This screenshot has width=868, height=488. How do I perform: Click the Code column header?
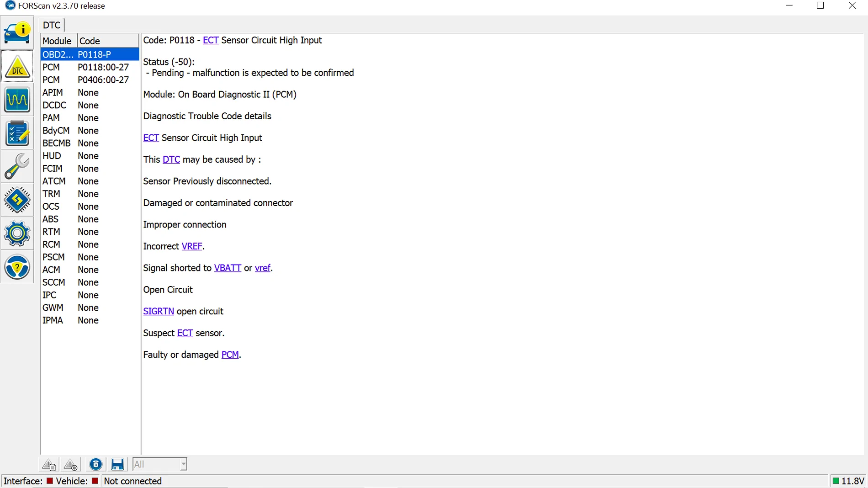[x=108, y=41]
